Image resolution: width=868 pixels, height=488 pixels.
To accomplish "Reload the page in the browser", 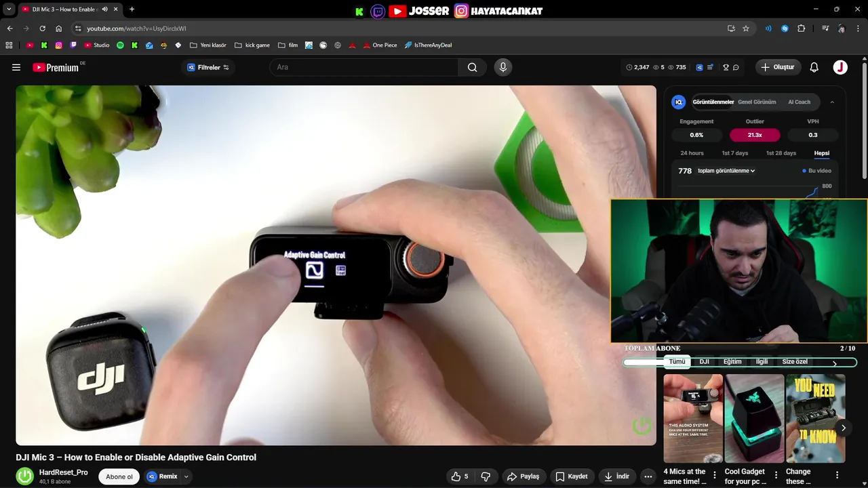I will point(42,28).
